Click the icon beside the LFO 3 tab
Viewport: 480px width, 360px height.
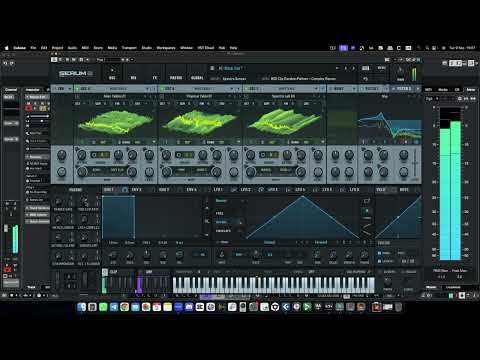point(288,190)
